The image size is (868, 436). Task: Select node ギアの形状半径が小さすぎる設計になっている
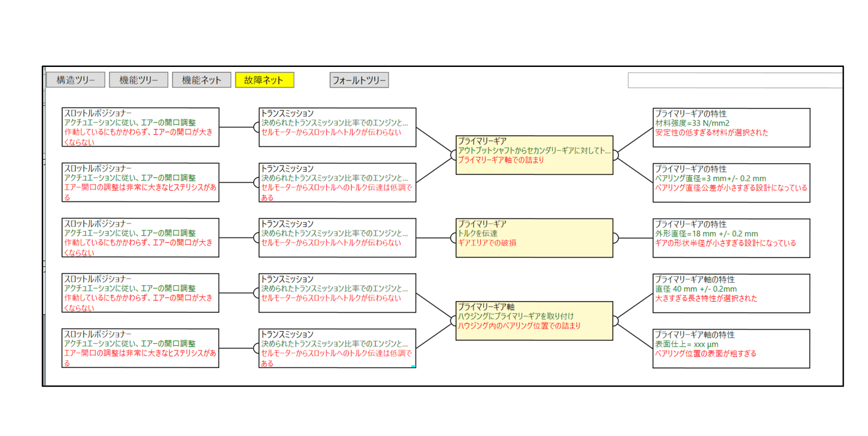click(x=731, y=238)
